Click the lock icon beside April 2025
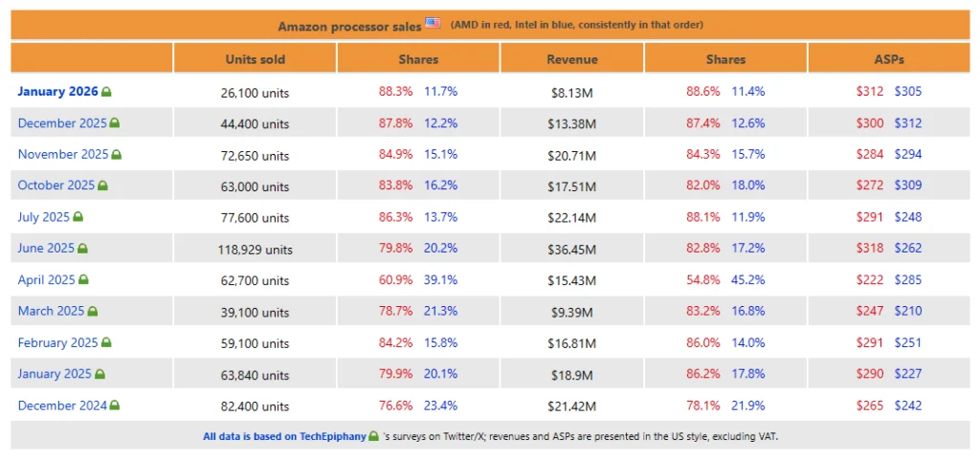This screenshot has width=980, height=460. (x=84, y=280)
